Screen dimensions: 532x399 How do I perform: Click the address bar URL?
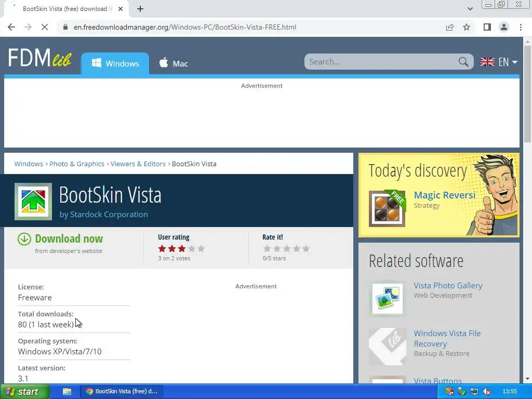click(x=185, y=27)
